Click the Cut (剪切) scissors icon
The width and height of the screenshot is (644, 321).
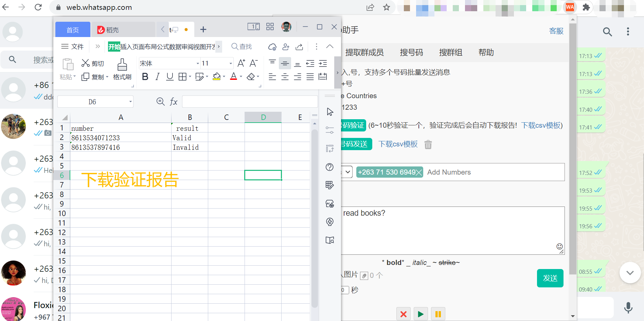[x=85, y=63]
